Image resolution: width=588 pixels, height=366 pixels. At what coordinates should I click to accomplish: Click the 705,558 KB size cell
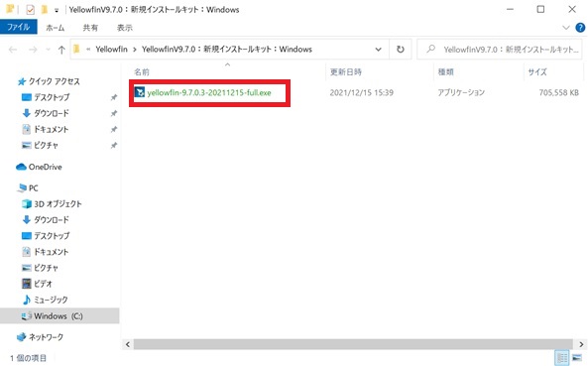(559, 92)
